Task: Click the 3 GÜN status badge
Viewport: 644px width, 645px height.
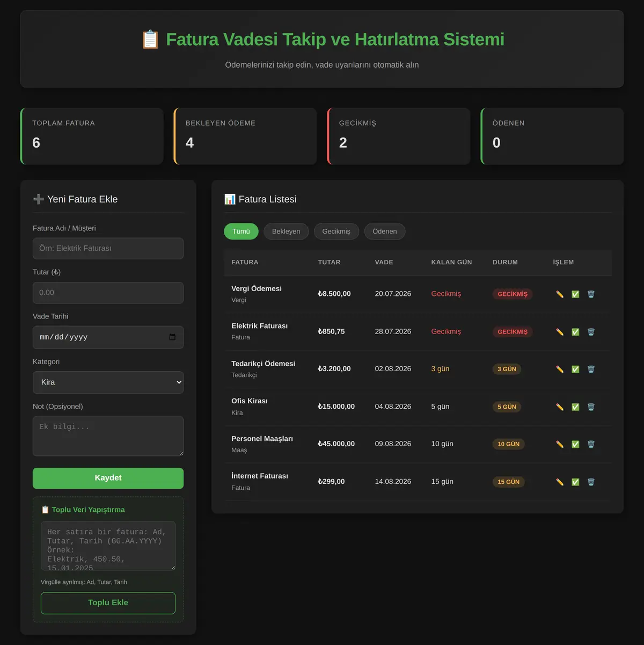Action: (x=507, y=369)
